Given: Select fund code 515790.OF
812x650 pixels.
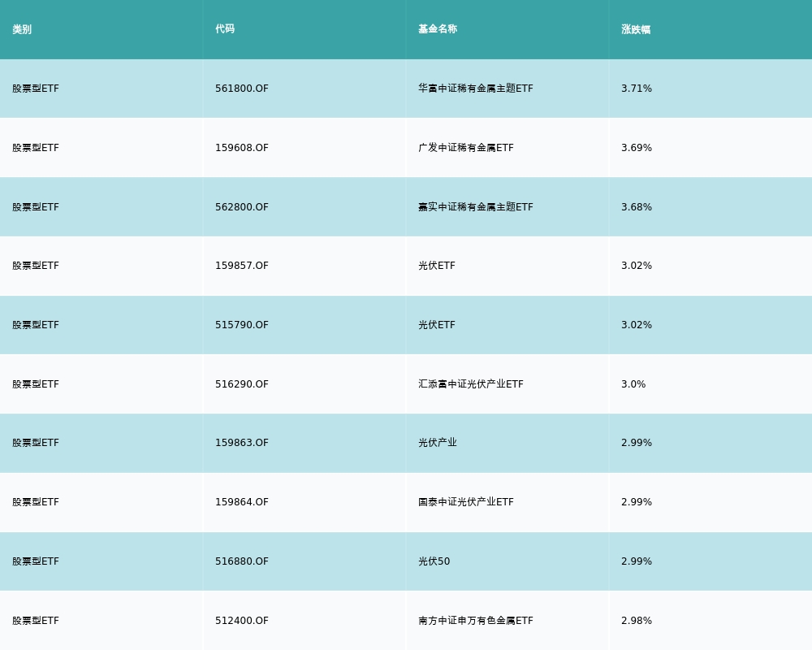Looking at the screenshot, I should click(x=242, y=325).
